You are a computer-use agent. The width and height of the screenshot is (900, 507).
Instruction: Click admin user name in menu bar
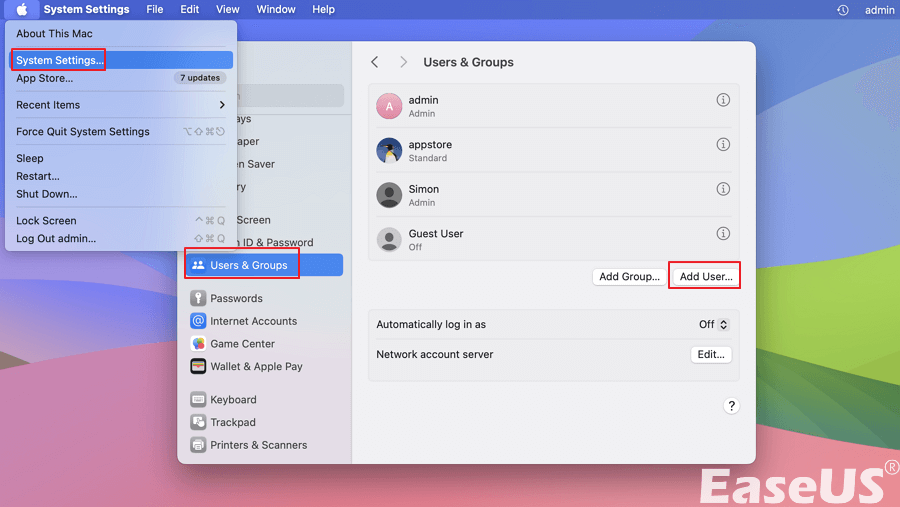(x=879, y=10)
